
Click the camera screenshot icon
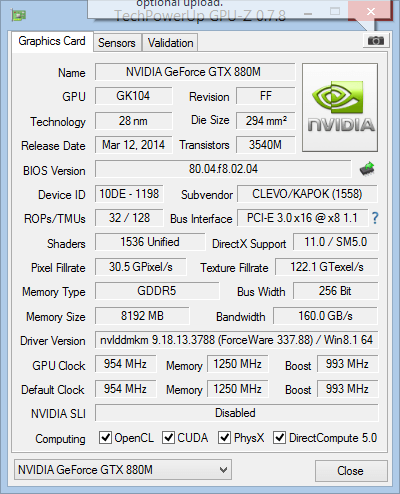(376, 41)
